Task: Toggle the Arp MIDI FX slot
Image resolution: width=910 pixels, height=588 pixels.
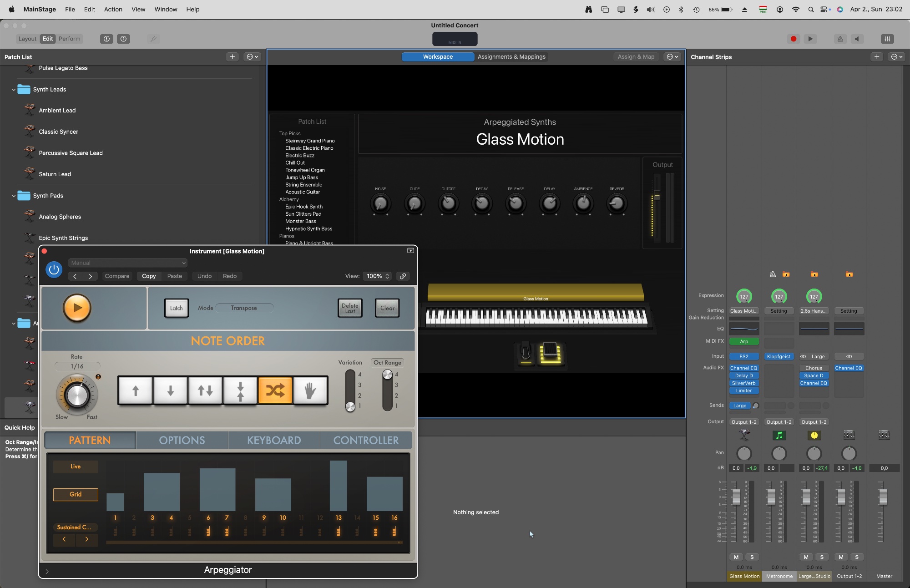Action: [x=744, y=341]
